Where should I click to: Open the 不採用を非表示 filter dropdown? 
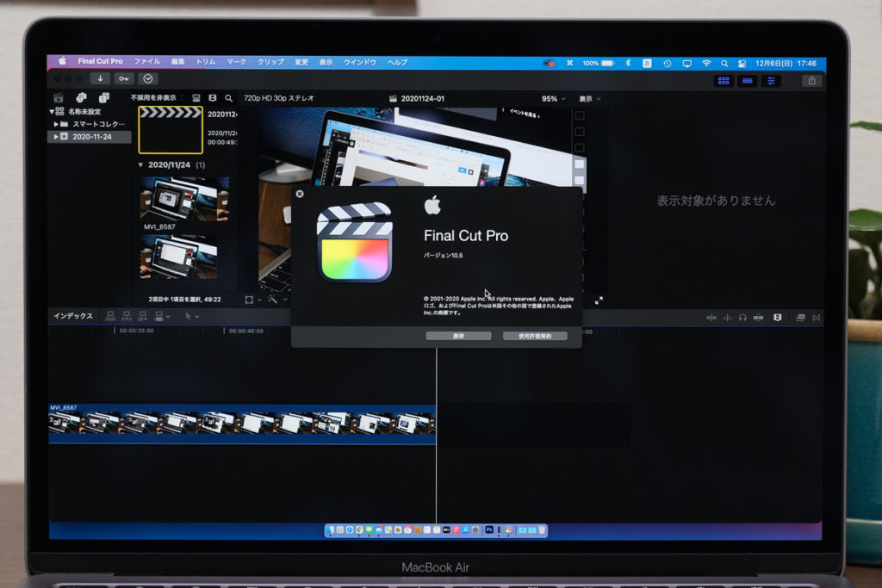[157, 98]
